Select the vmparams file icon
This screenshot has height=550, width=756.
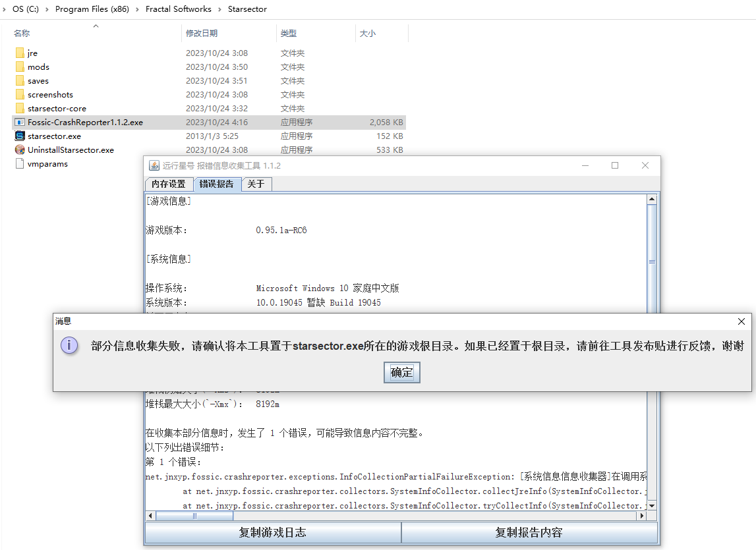click(20, 163)
